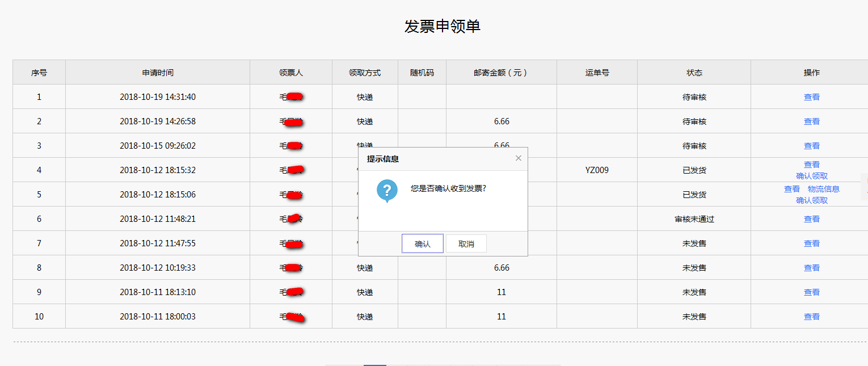This screenshot has width=868, height=366.
Task: Click 确认领取 in row 5
Action: (x=812, y=200)
